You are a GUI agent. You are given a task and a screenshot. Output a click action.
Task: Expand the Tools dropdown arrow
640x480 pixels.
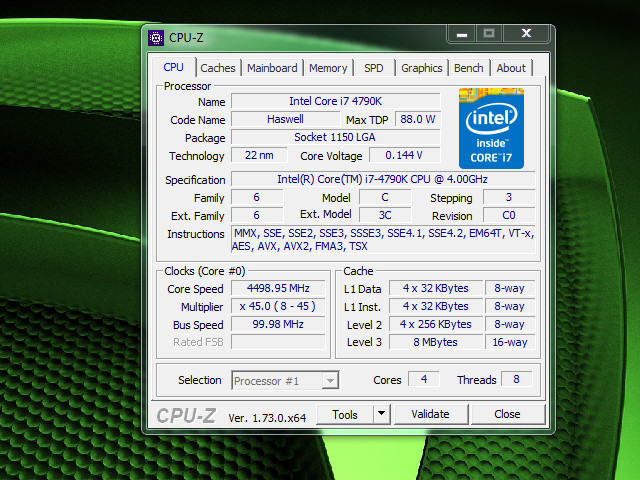tap(382, 414)
